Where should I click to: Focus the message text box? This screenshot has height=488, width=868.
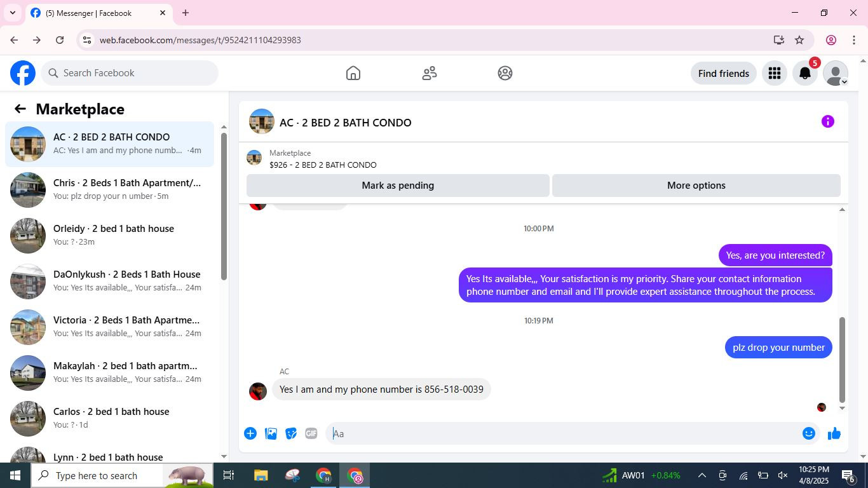[x=563, y=433]
